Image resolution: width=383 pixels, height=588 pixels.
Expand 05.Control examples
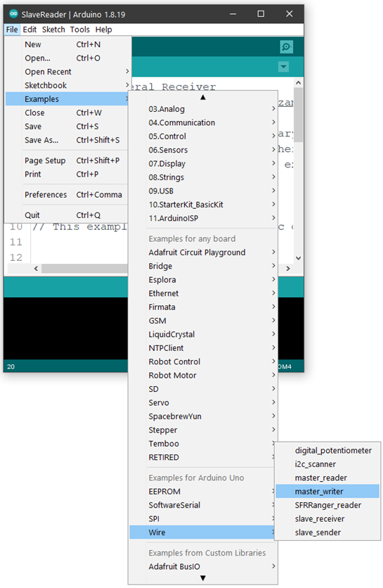click(202, 136)
